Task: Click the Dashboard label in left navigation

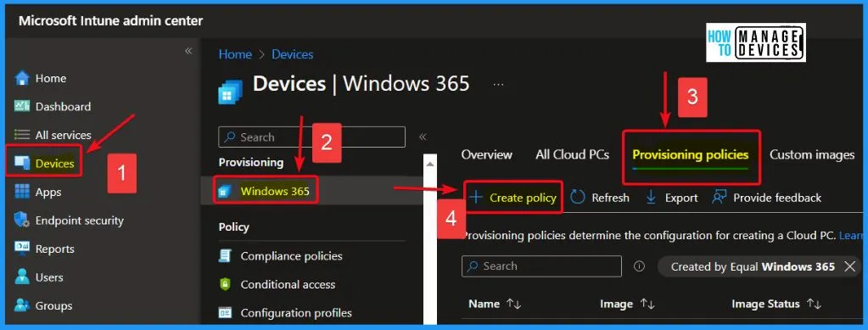Action: pyautogui.click(x=63, y=106)
